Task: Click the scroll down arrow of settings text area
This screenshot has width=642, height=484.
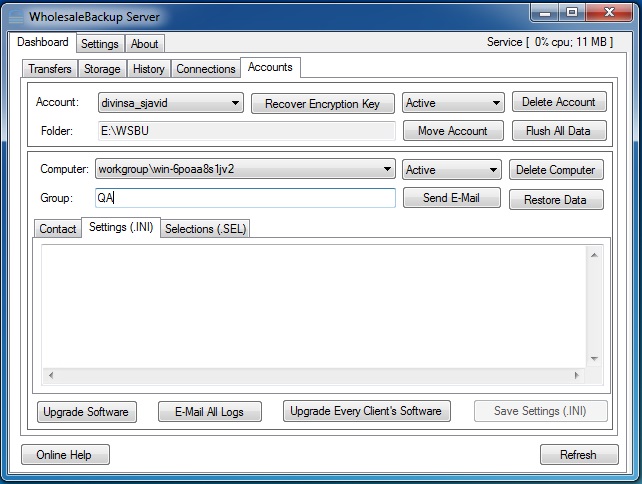Action: 595,359
